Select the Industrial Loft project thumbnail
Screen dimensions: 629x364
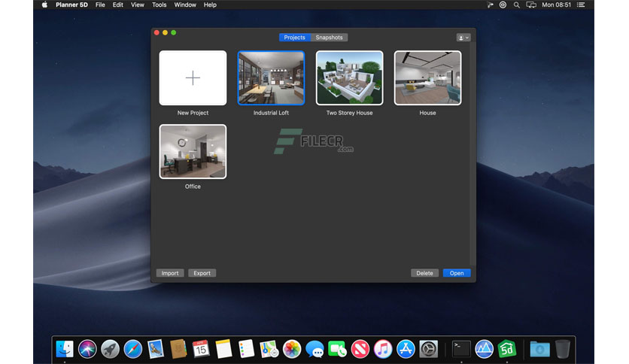pos(271,77)
